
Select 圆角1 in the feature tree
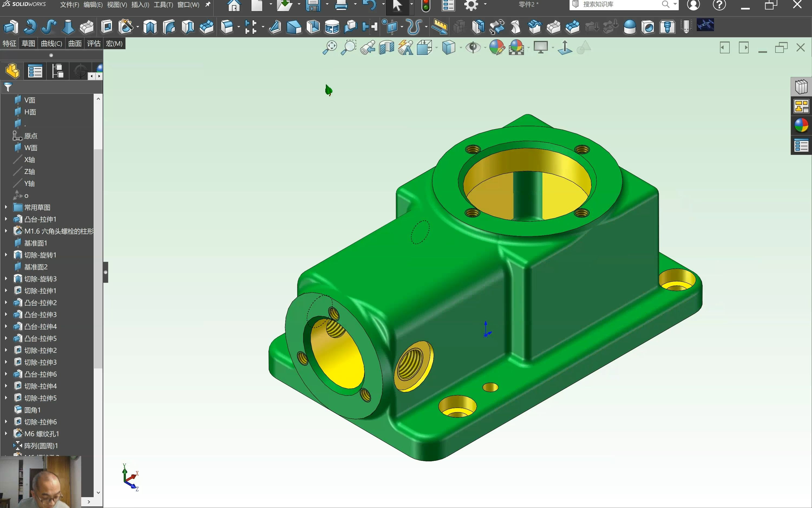(x=32, y=410)
